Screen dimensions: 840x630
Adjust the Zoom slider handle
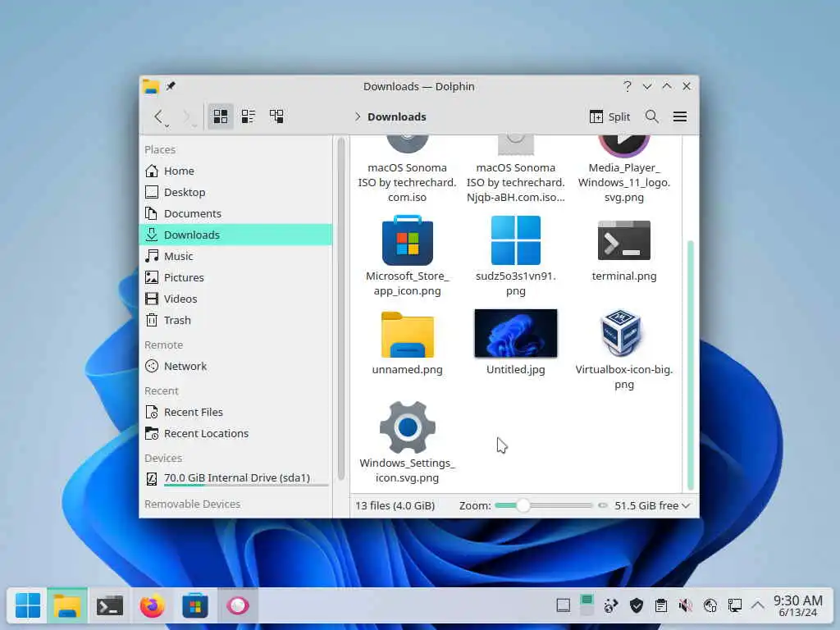pyautogui.click(x=523, y=505)
